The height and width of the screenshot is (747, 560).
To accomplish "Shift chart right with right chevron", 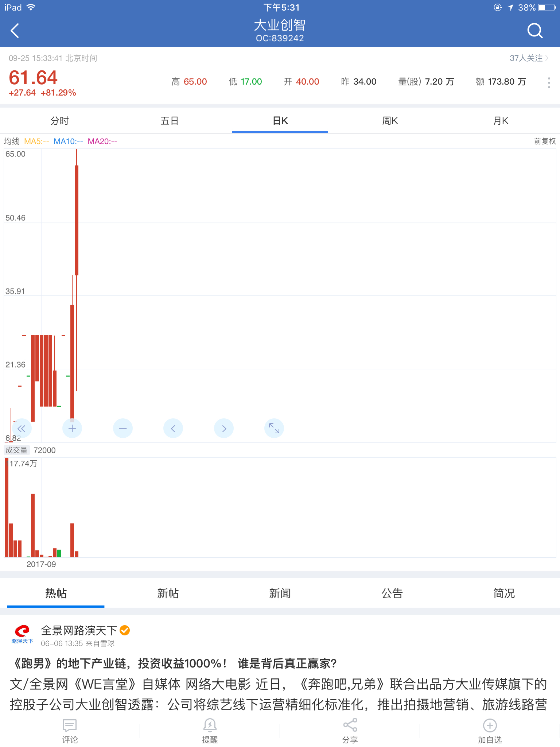I will (224, 428).
